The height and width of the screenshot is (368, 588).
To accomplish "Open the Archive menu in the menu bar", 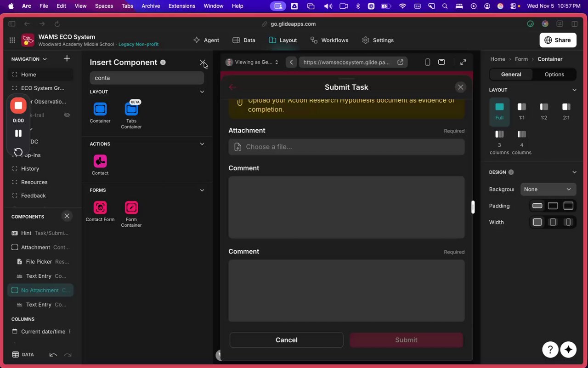I will 151,6.
